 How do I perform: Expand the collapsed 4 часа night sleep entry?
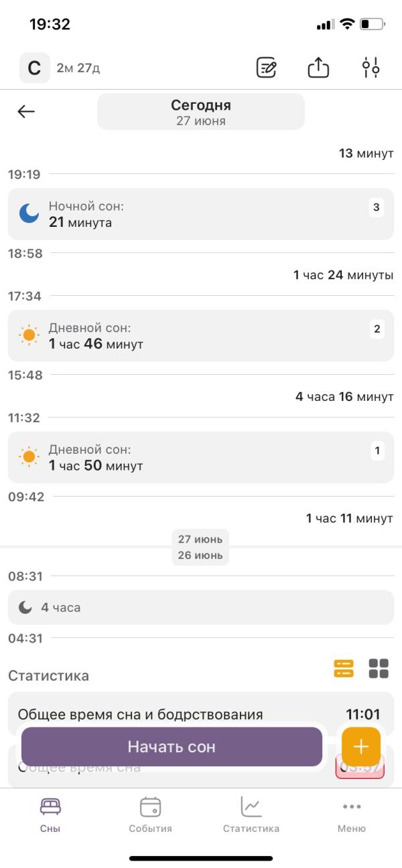click(x=201, y=608)
